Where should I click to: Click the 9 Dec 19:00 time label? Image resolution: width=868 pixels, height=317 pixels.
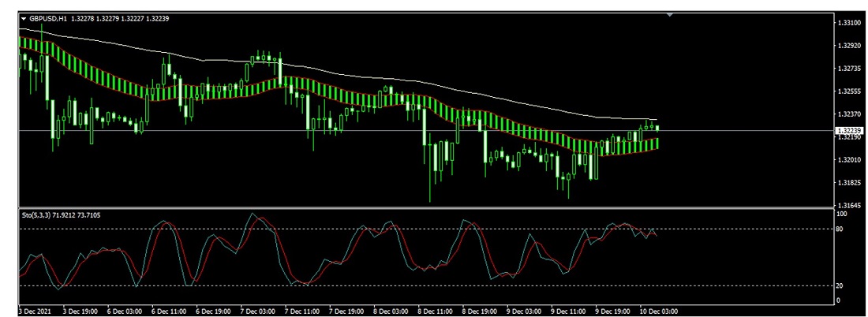614,311
